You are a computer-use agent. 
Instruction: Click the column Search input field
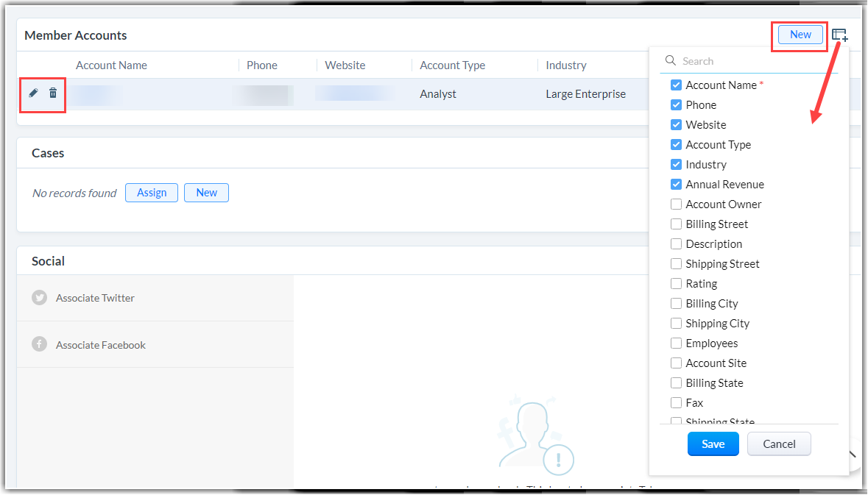[x=751, y=61]
